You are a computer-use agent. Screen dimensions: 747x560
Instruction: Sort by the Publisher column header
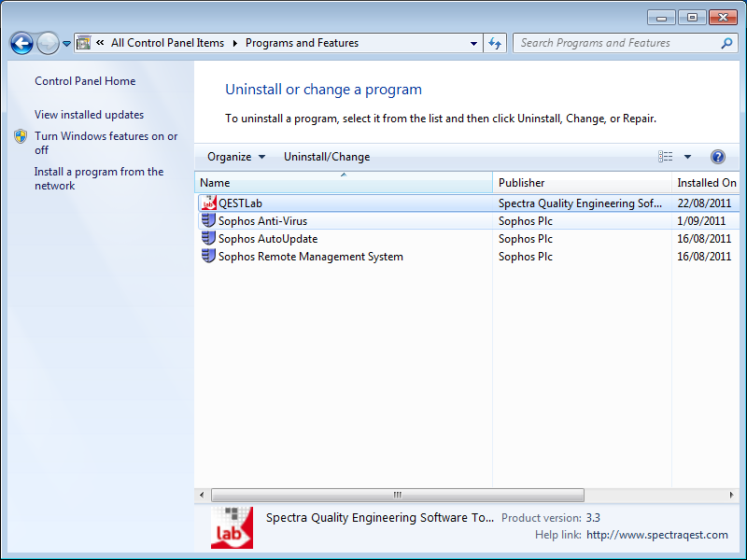tap(521, 183)
